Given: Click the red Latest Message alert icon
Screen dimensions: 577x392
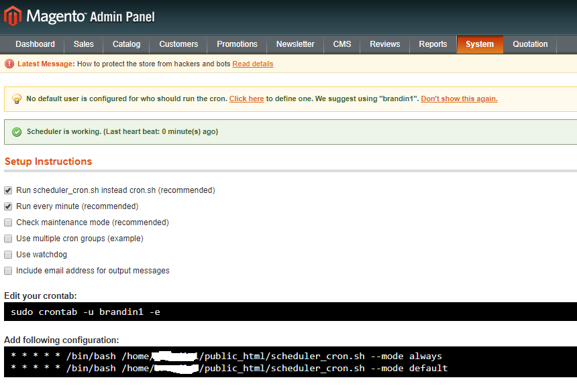Looking at the screenshot, I should (9, 64).
